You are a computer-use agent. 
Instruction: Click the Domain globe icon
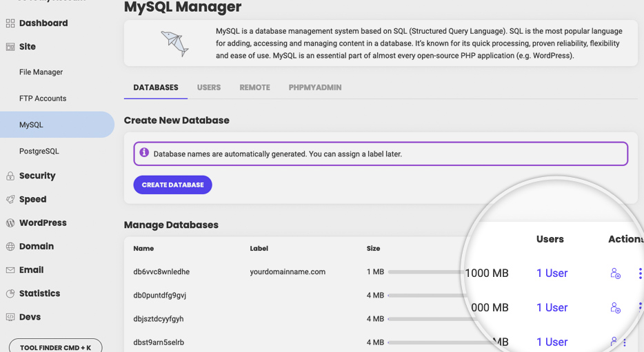click(10, 247)
